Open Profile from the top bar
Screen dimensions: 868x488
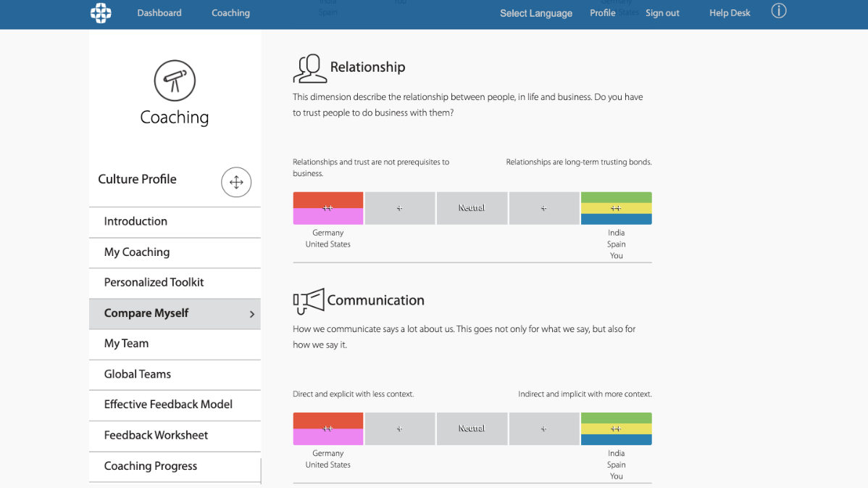tap(602, 13)
